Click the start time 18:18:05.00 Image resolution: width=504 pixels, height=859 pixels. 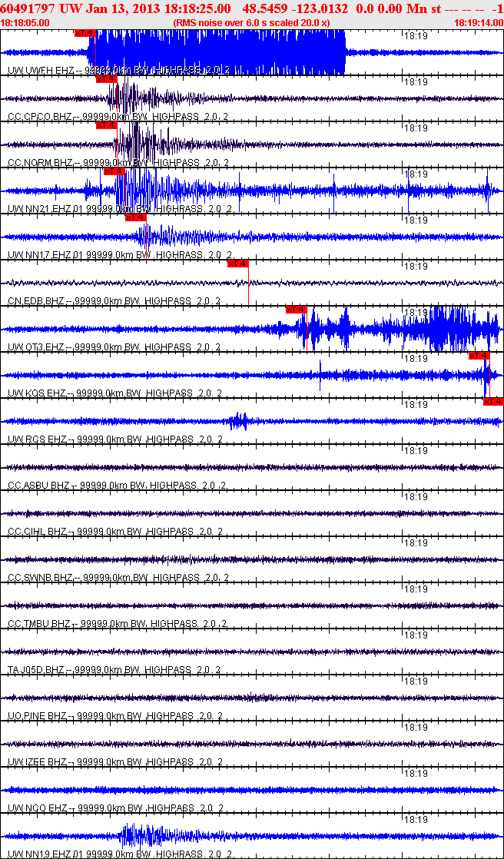coord(25,23)
